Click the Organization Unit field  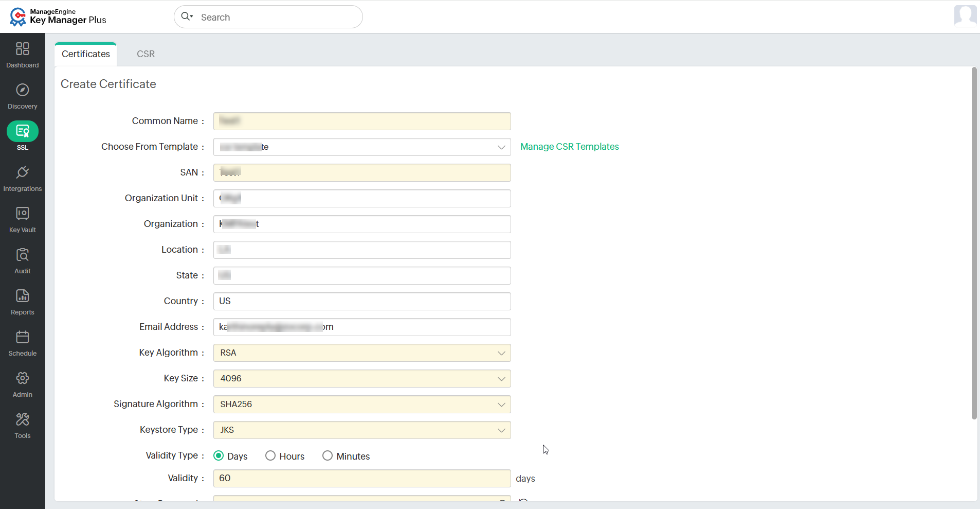point(362,198)
